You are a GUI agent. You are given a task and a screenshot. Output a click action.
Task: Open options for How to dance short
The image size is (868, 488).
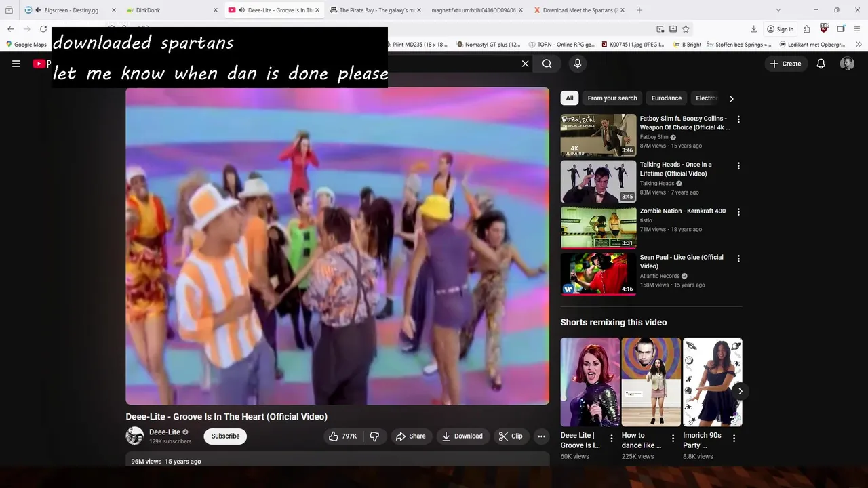[673, 439]
